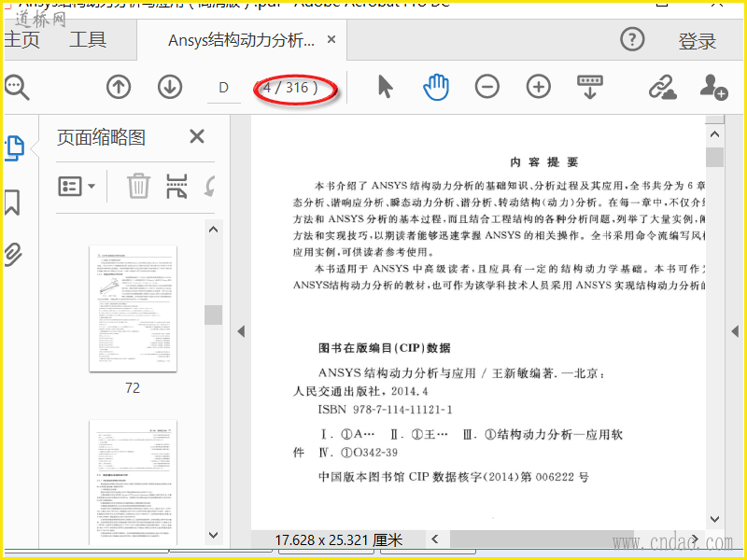Close the Ansys结构动力分析 document tab

pyautogui.click(x=331, y=39)
